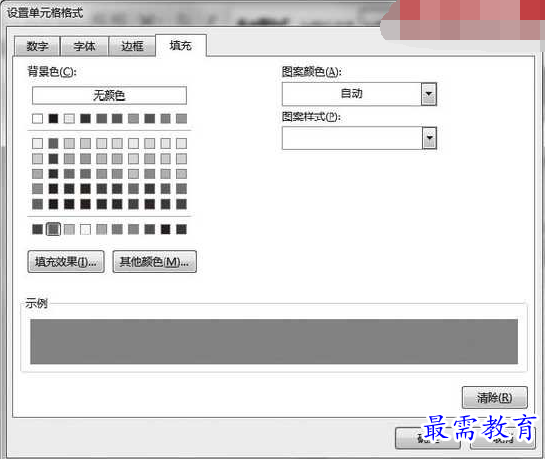Choose the first swatch in the darkest tint row

37,204
